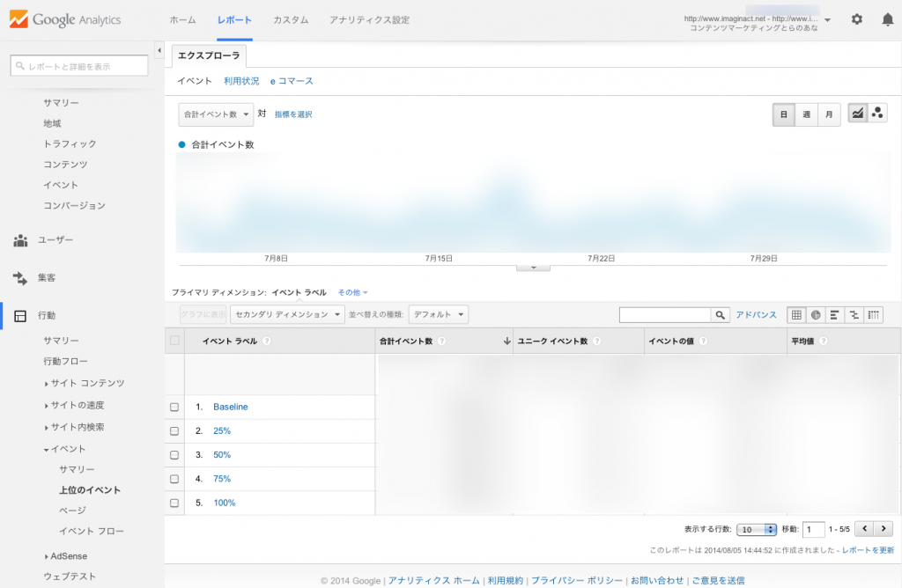Open the セカンダリ ディメンション dropdown
The width and height of the screenshot is (902, 588).
click(286, 314)
